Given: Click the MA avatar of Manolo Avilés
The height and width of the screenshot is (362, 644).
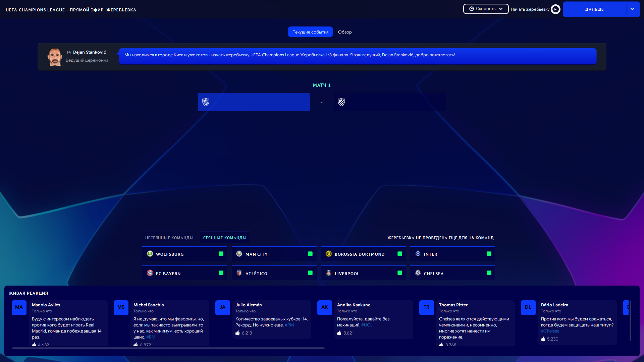Looking at the screenshot, I should (x=19, y=307).
